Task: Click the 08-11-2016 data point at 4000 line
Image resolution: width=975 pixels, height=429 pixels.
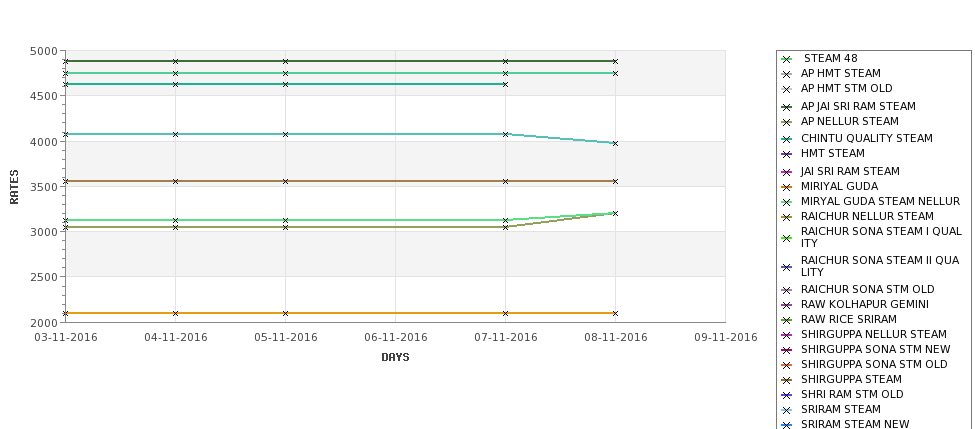Action: pyautogui.click(x=616, y=144)
